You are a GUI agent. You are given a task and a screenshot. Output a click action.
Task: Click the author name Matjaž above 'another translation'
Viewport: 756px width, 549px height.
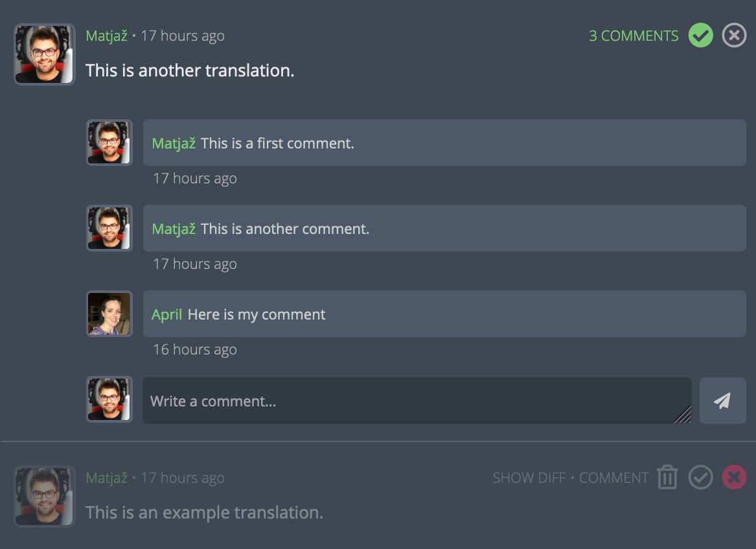(106, 36)
